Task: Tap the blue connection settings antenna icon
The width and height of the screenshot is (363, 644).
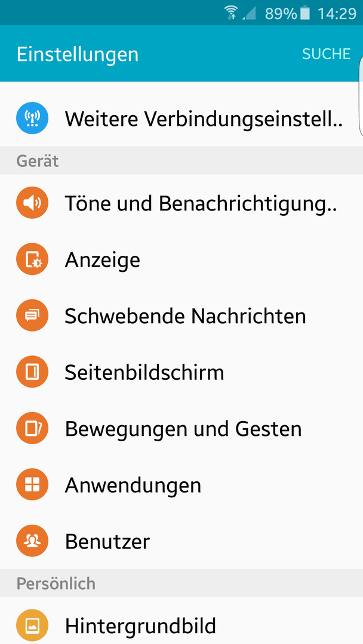Action: [32, 118]
